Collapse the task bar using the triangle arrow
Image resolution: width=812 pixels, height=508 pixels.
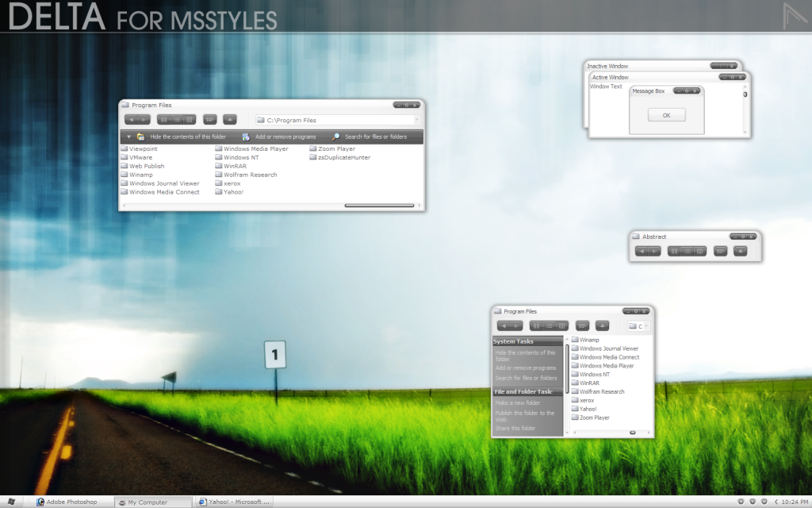click(x=129, y=137)
